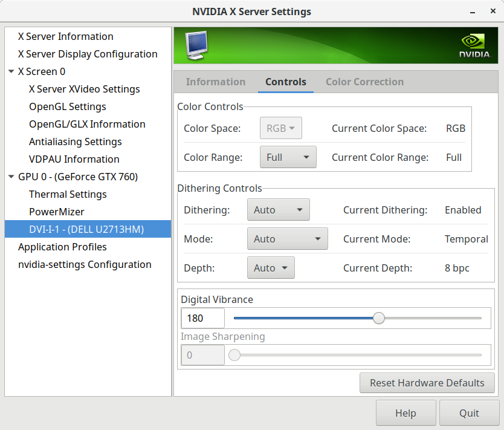Focus the Digital Vibrance value field

pos(202,318)
